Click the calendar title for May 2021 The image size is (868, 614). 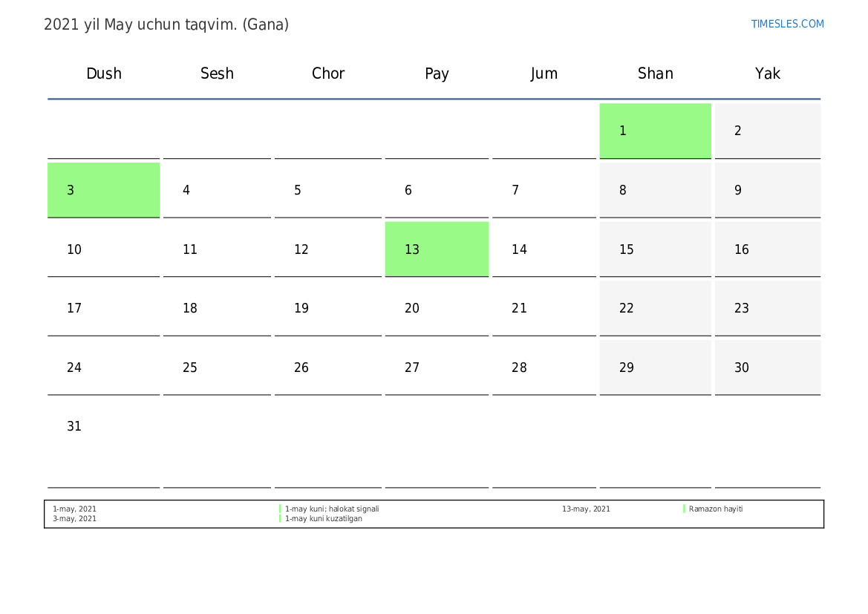[x=166, y=25]
